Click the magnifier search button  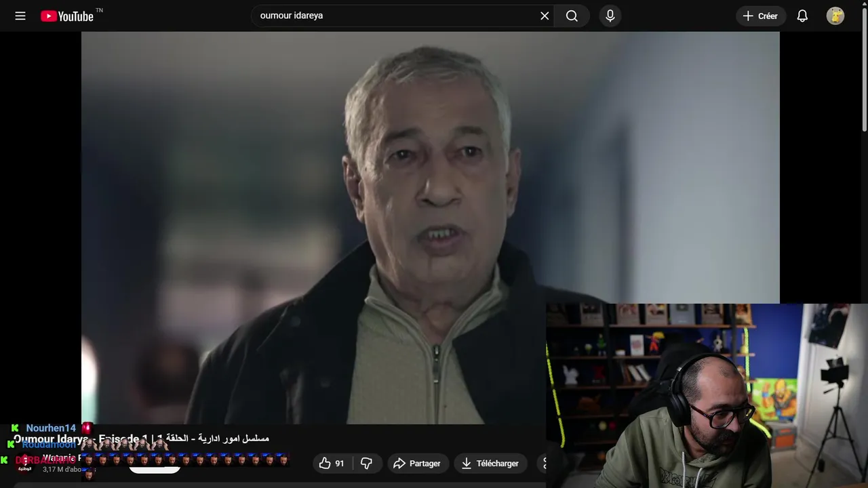coord(572,16)
